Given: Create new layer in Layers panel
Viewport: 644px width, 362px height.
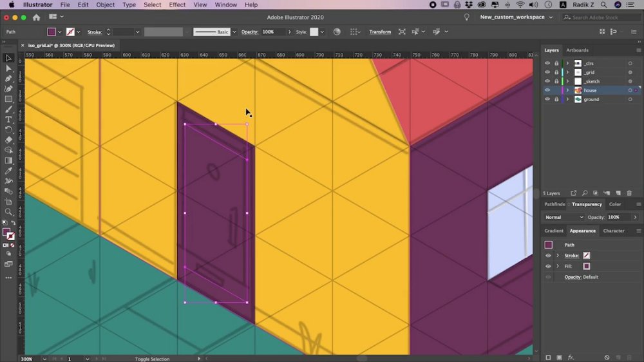Looking at the screenshot, I should [x=618, y=193].
